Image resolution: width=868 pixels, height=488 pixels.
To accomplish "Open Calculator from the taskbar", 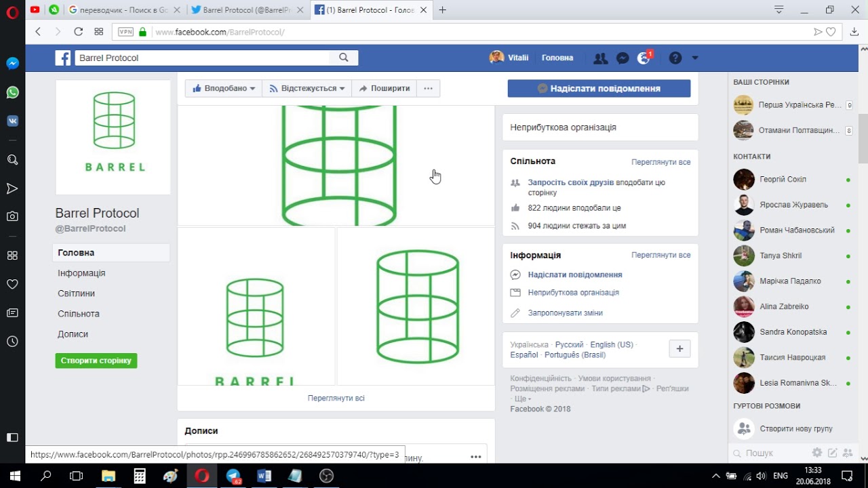I will point(140,476).
